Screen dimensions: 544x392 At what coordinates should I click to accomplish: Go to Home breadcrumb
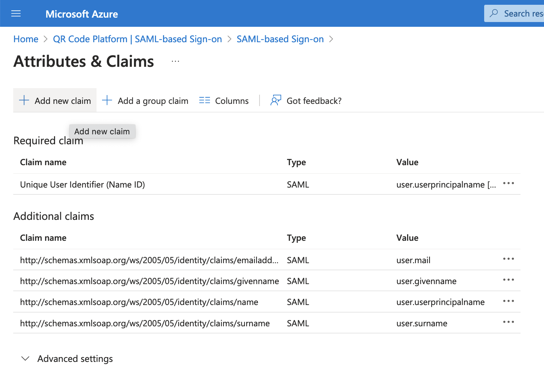pyautogui.click(x=26, y=39)
